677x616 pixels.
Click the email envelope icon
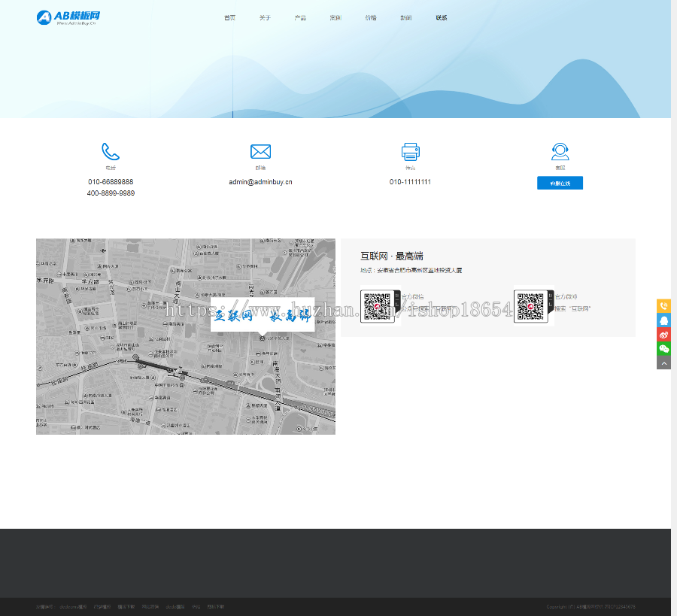(260, 151)
